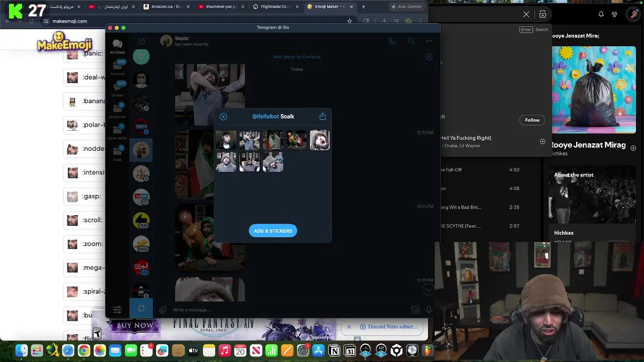
Task: Select the :zoom: emoji row
Action: tap(86, 244)
